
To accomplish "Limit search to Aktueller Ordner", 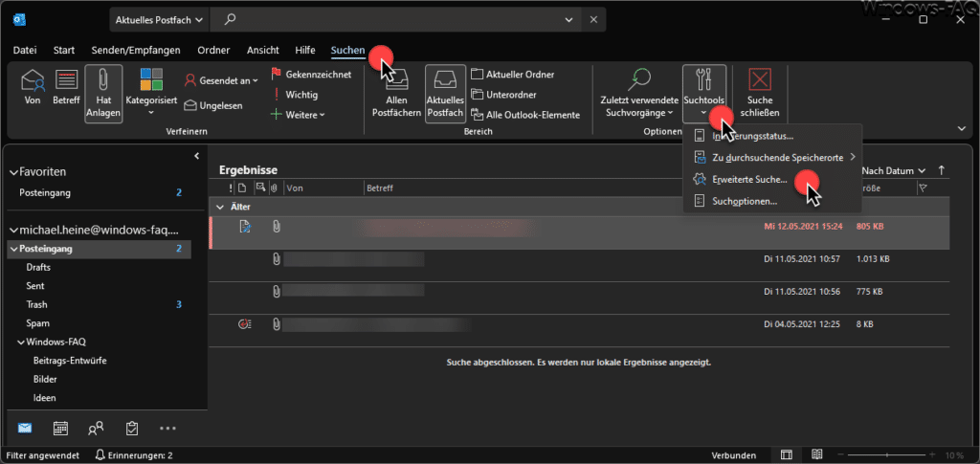I will click(513, 75).
